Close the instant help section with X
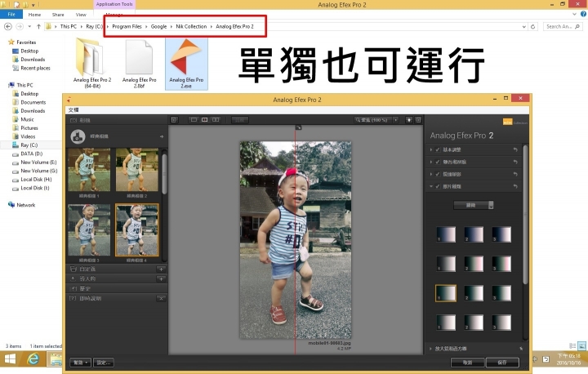This screenshot has height=374, width=588. [161, 299]
